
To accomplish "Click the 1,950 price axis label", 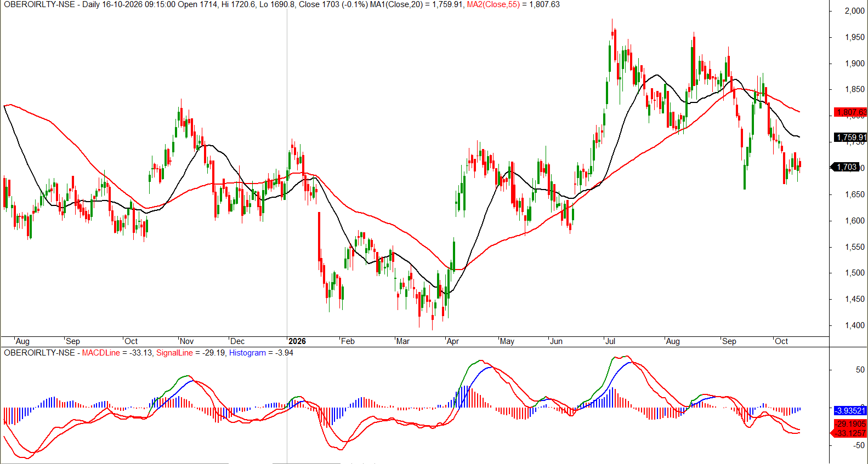I will [x=855, y=37].
